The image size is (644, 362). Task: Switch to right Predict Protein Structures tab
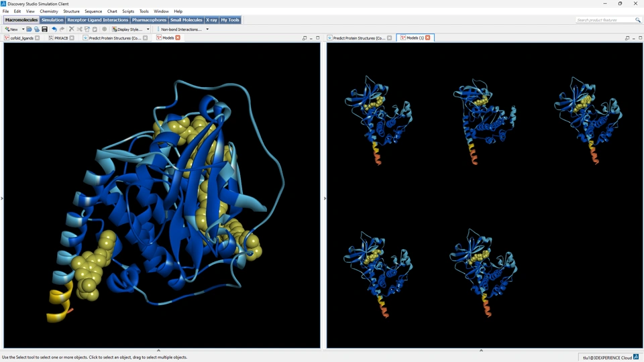click(359, 38)
